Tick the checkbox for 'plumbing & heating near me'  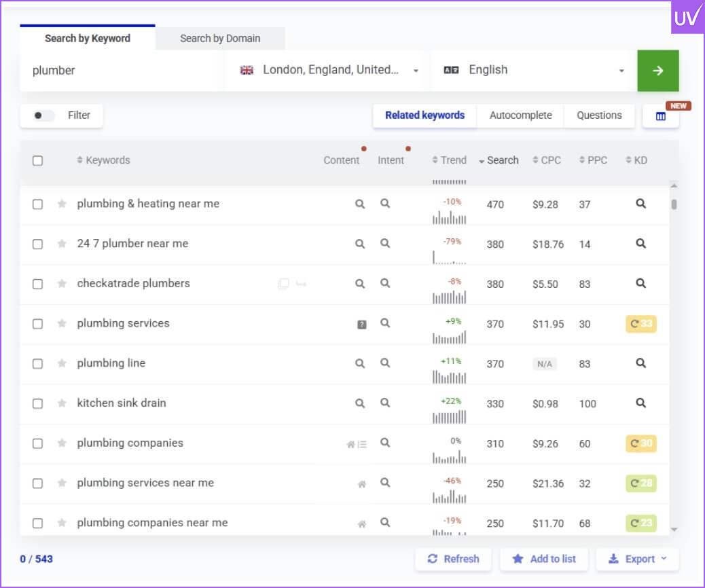[x=38, y=204]
